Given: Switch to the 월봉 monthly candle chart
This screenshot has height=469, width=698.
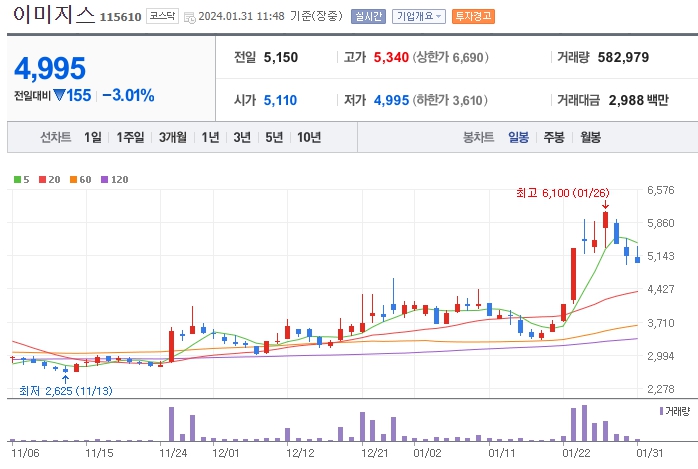Looking at the screenshot, I should point(590,137).
